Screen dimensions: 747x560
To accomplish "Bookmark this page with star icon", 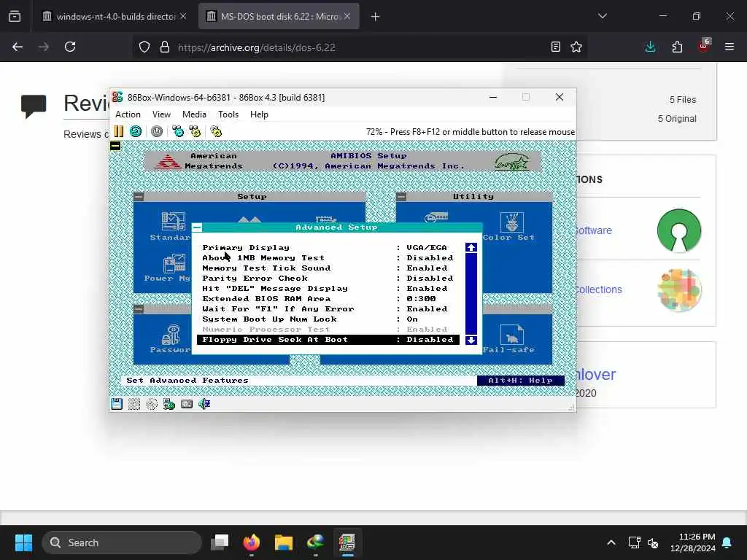I will pos(576,47).
